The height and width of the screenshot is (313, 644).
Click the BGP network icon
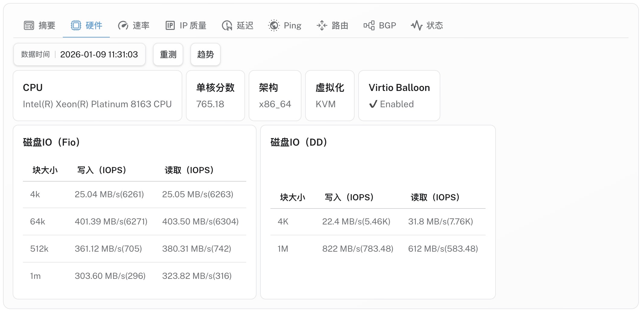tap(369, 26)
